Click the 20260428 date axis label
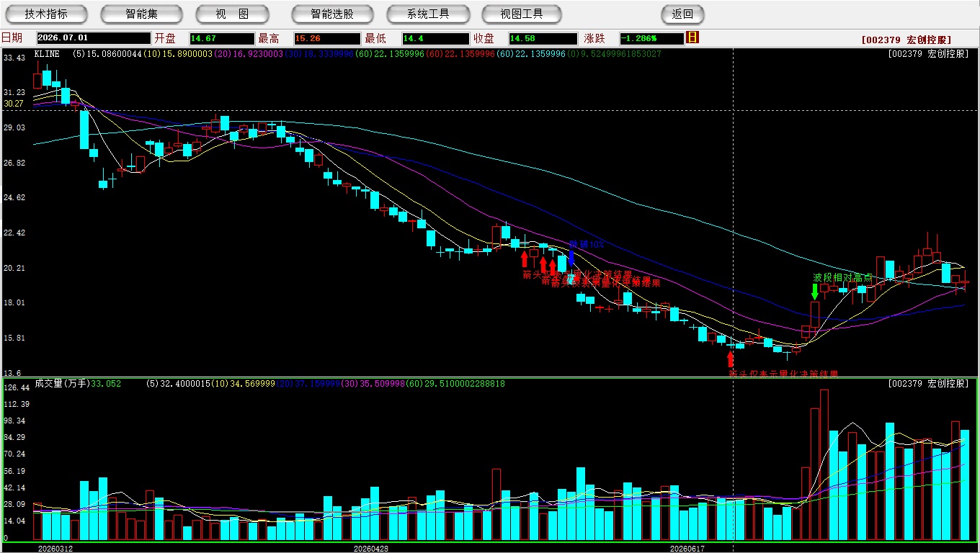The height and width of the screenshot is (553, 980). [x=371, y=548]
